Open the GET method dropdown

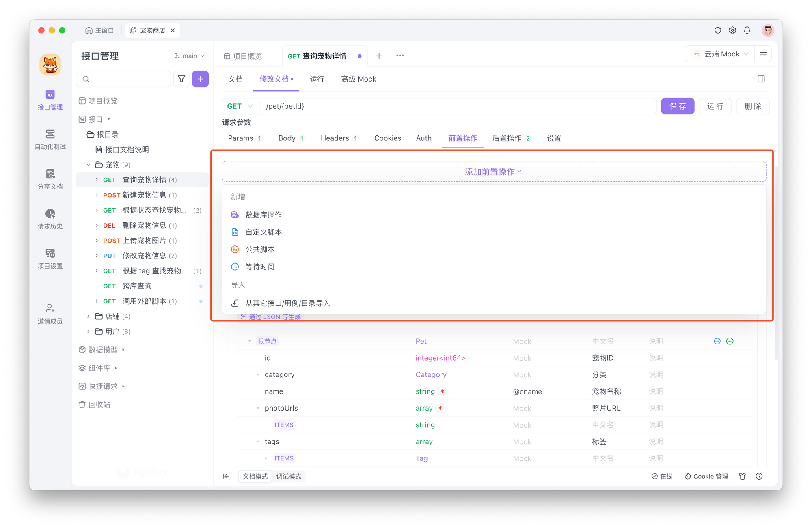tap(240, 106)
